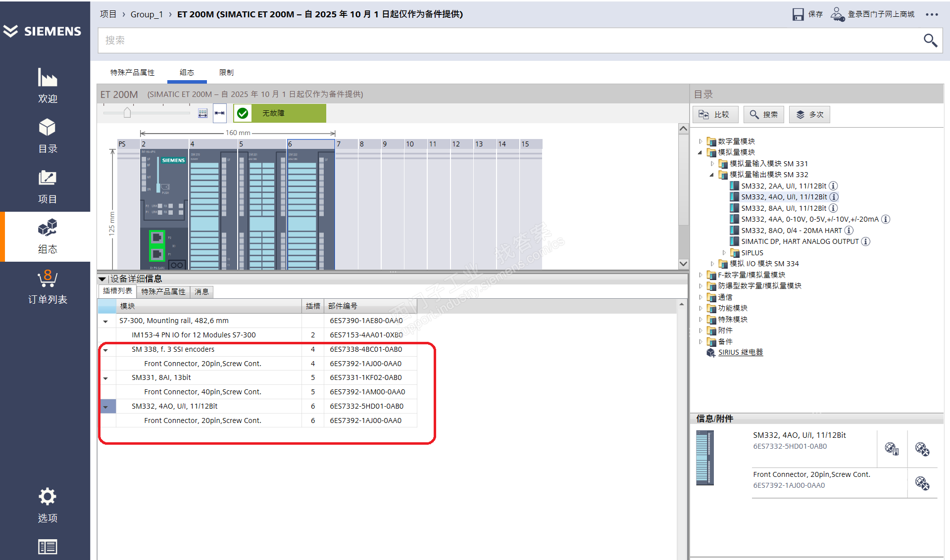Image resolution: width=950 pixels, height=560 pixels.
Task: Click the 比较 compare button
Action: pyautogui.click(x=715, y=114)
